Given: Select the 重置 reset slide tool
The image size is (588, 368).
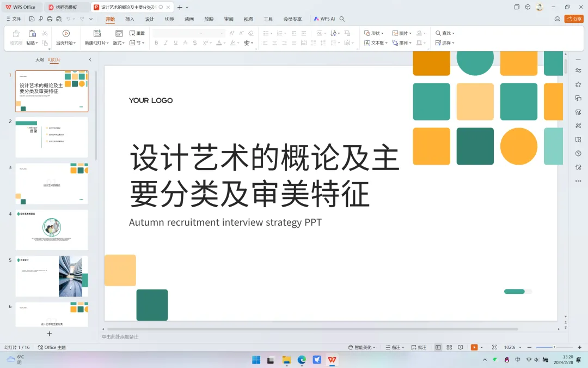Looking at the screenshot, I should click(x=137, y=33).
